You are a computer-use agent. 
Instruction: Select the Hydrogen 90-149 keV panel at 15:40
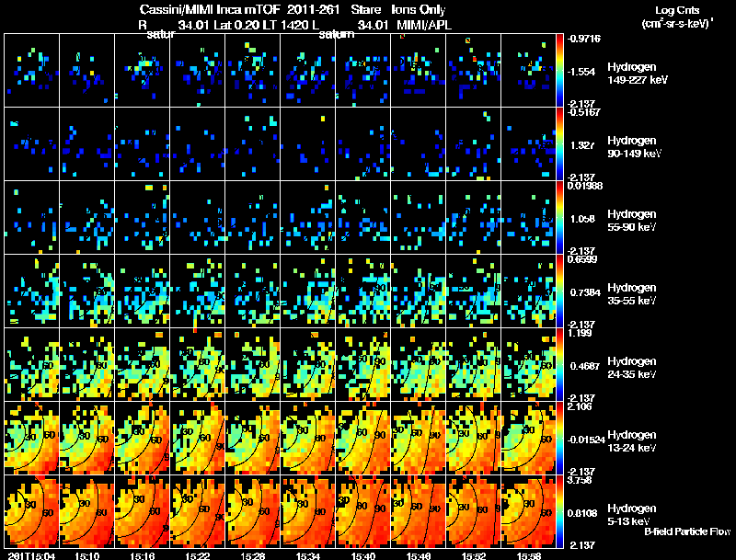point(362,144)
